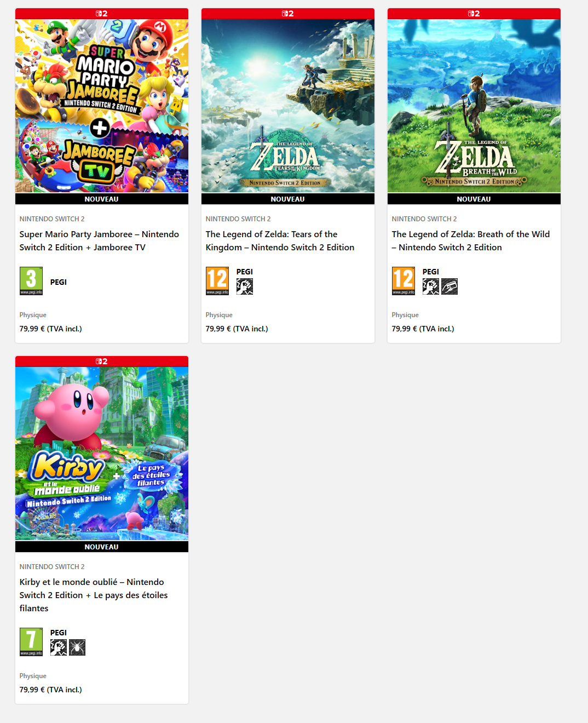This screenshot has height=723, width=588.
Task: Click the PEGI text label on Breath of the Wild card
Action: click(x=431, y=272)
